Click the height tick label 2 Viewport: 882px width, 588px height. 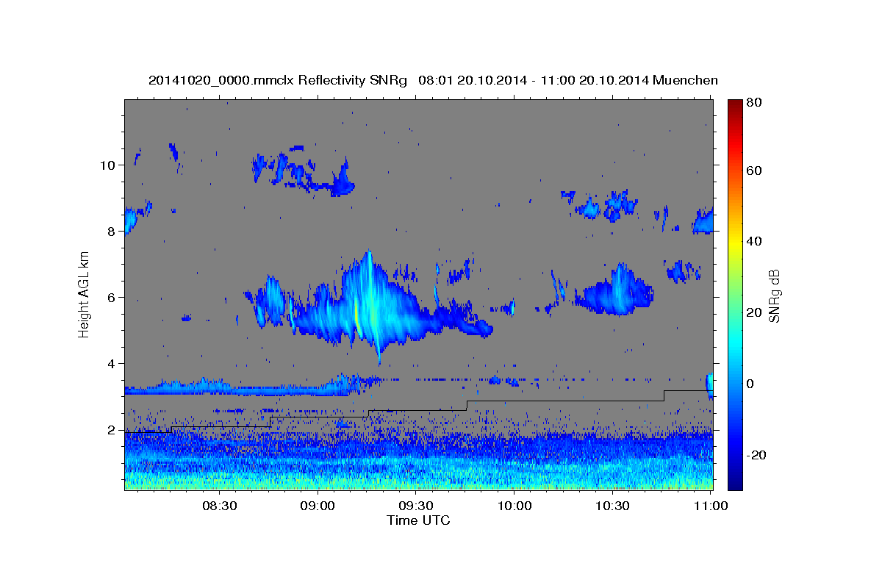[112, 429]
